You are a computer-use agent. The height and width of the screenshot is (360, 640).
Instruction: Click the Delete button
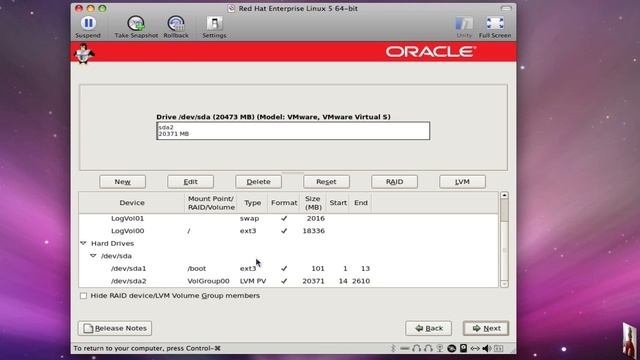258,182
